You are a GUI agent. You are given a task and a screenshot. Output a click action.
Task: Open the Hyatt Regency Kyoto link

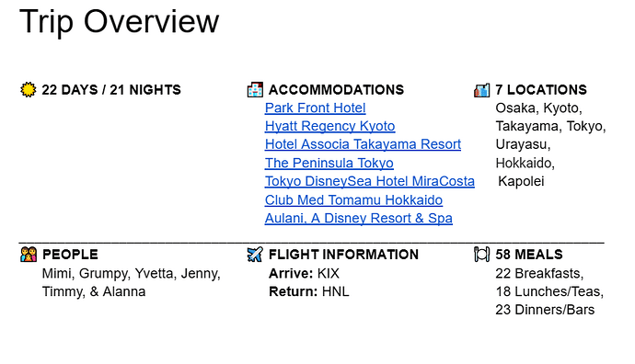tap(329, 126)
